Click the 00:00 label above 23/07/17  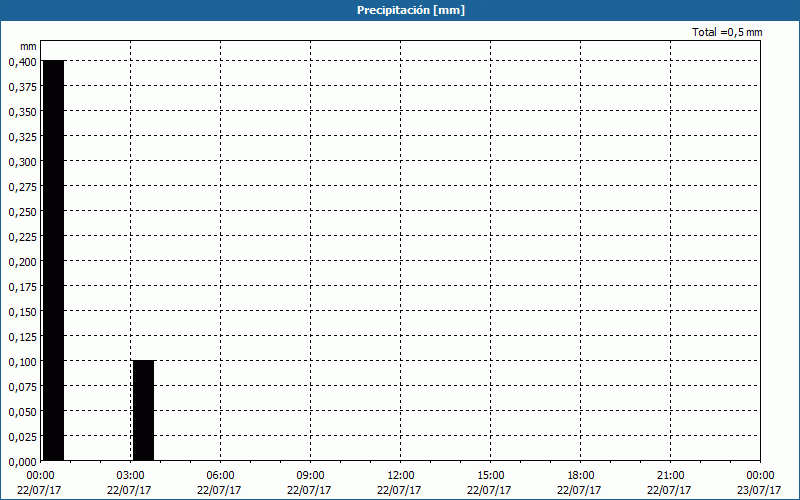(760, 476)
